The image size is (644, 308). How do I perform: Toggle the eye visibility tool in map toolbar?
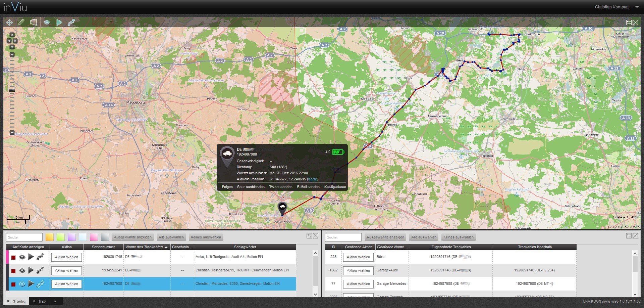[x=47, y=22]
